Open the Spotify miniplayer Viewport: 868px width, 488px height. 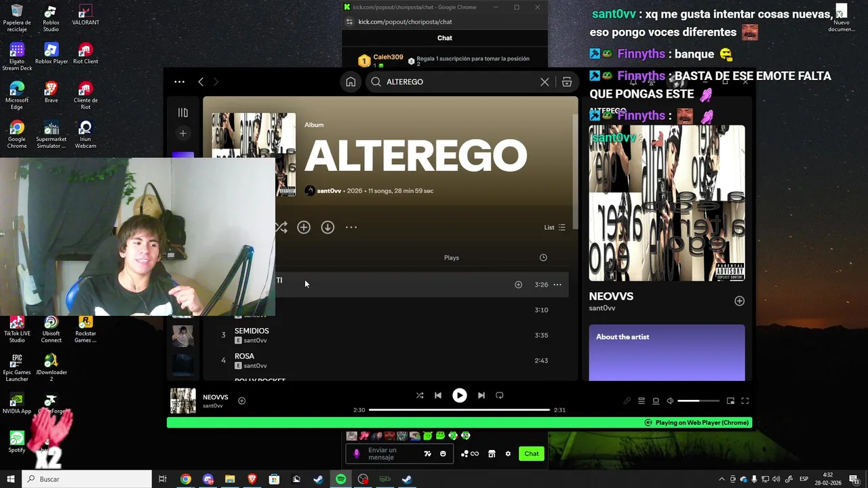pos(730,401)
